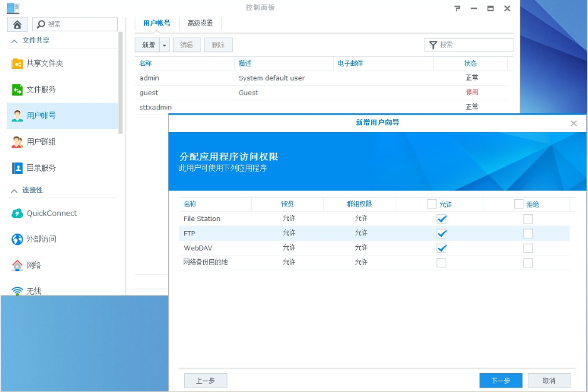588x392 pixels.
Task: Open 目录服务 directory service icon
Action: pyautogui.click(x=18, y=168)
